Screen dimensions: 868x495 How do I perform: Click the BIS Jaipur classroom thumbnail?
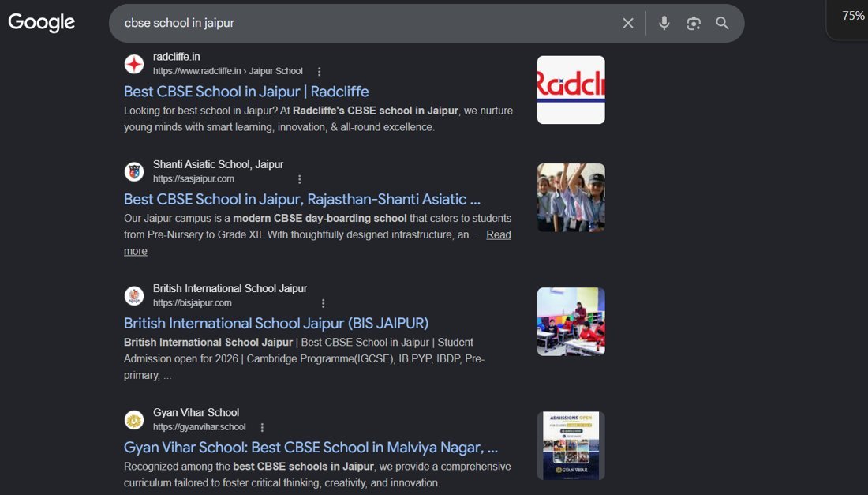571,321
